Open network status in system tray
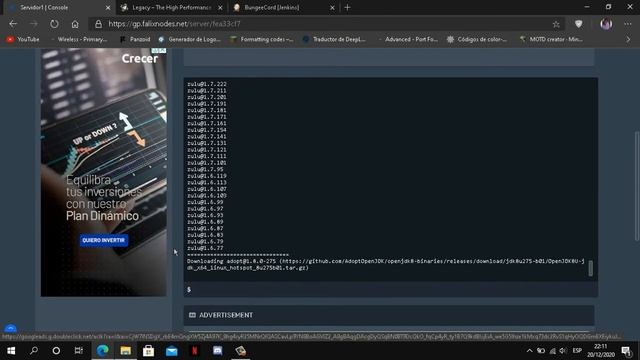The image size is (640, 360). click(552, 351)
